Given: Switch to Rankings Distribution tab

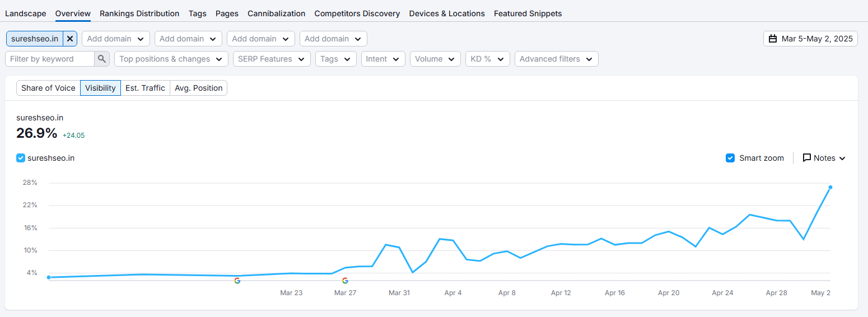Looking at the screenshot, I should tap(139, 13).
